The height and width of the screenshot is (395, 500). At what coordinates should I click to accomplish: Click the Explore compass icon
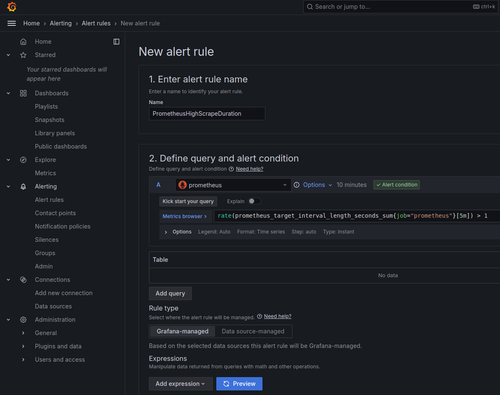(23, 160)
